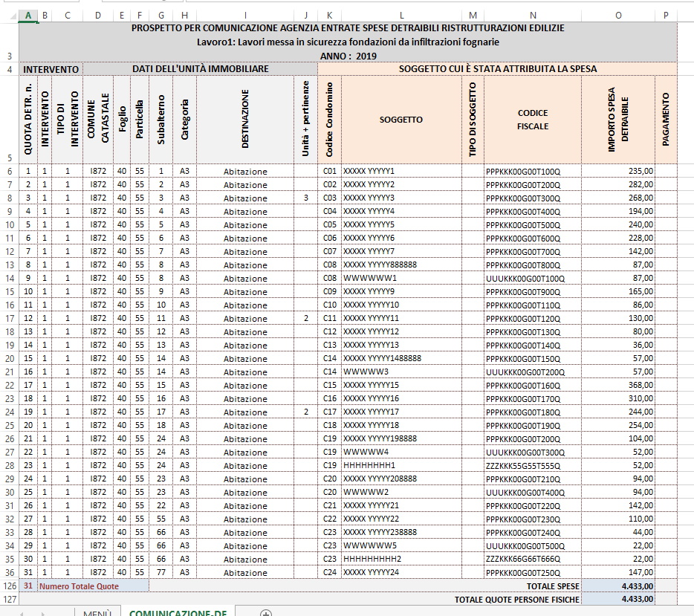The width and height of the screenshot is (694, 616).
Task: Click the amount cell '368,00'
Action: (x=618, y=386)
